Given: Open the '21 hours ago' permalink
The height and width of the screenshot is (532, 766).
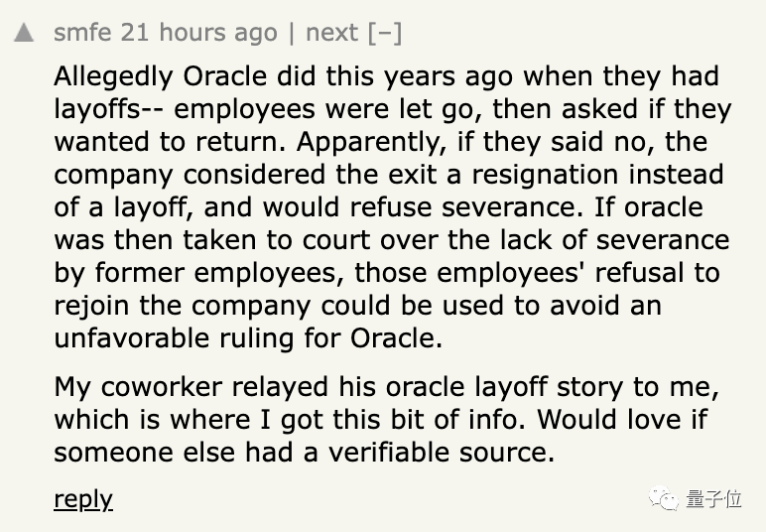Looking at the screenshot, I should click(x=199, y=32).
